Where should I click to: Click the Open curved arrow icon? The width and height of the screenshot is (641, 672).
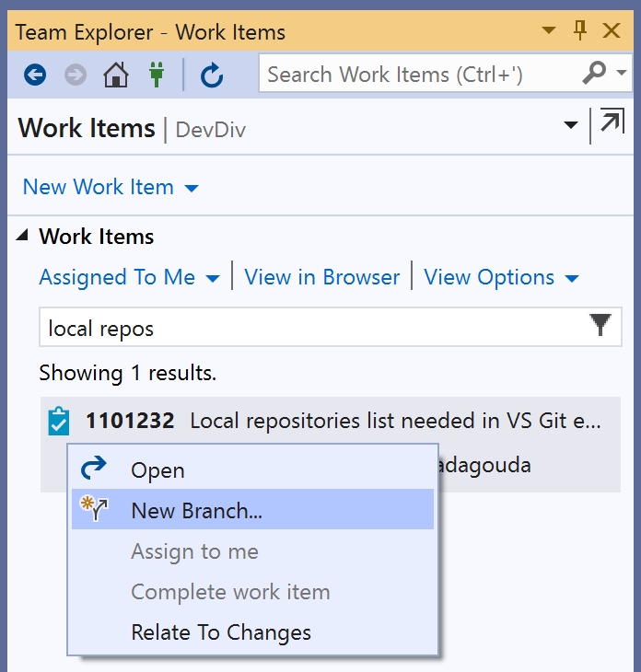click(x=93, y=468)
